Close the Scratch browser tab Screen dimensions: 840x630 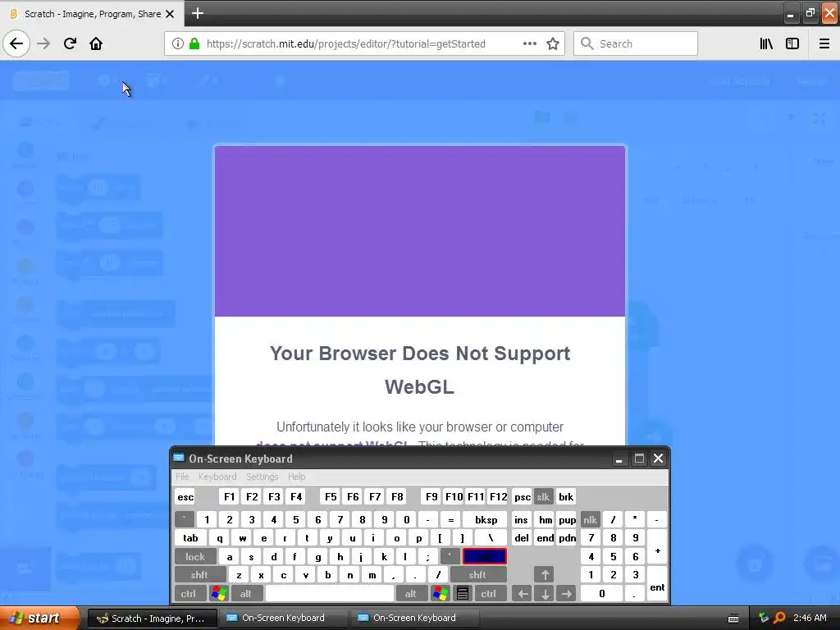(170, 14)
